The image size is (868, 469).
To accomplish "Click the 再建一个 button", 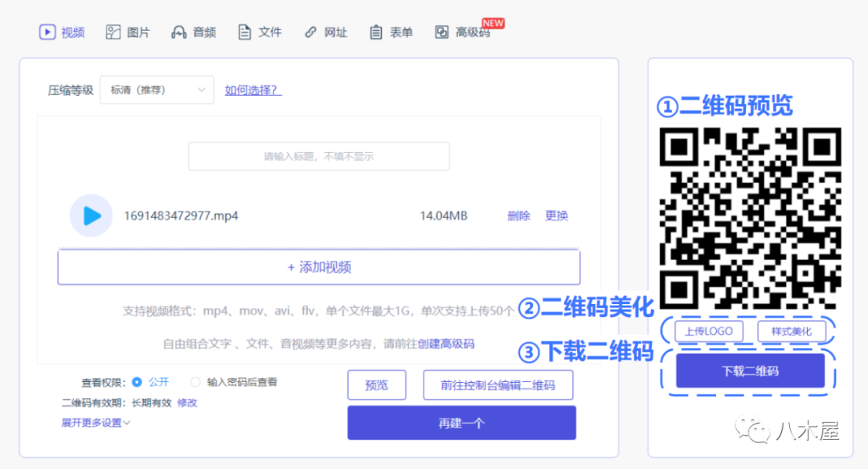I will coord(461,423).
